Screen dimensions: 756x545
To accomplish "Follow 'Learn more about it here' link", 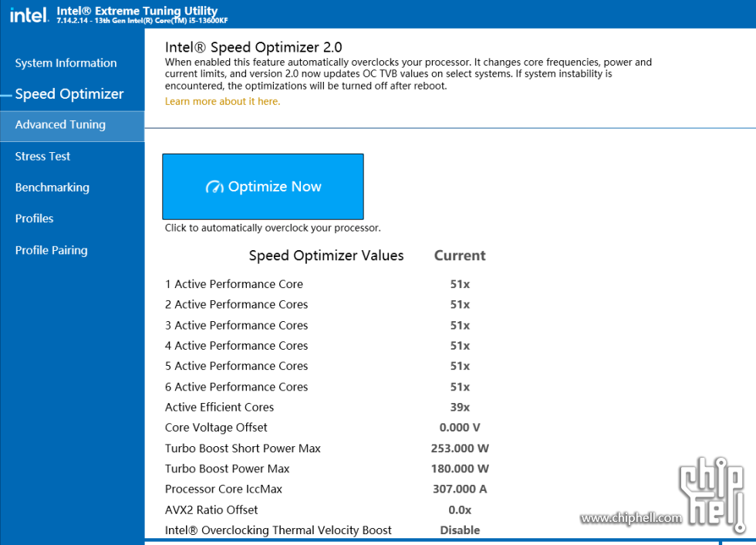I will point(222,101).
